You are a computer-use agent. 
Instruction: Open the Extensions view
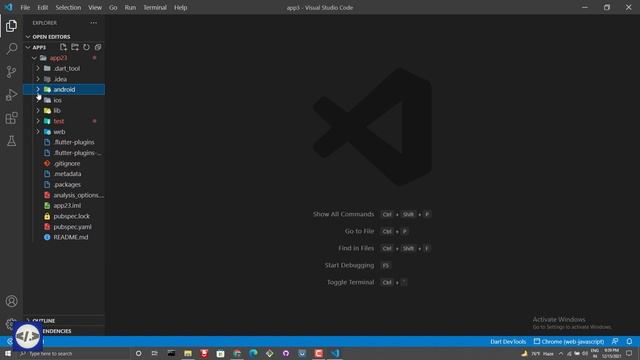tap(11, 118)
